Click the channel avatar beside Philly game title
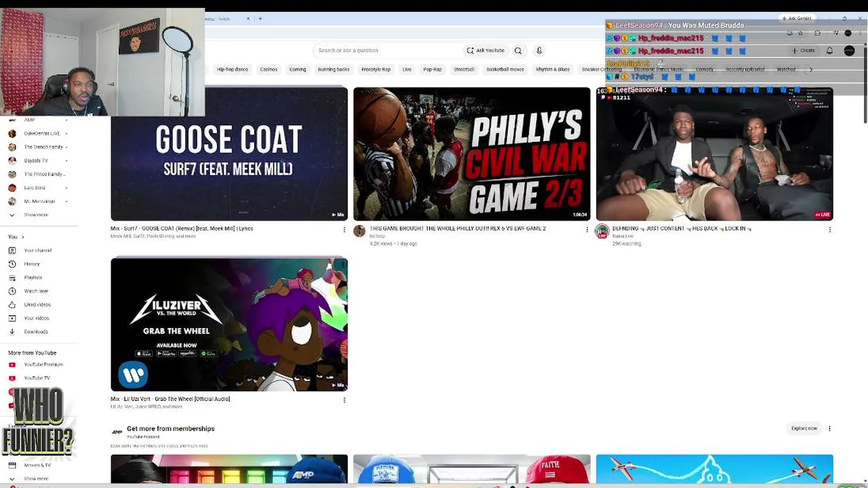The width and height of the screenshot is (868, 488). pos(359,231)
